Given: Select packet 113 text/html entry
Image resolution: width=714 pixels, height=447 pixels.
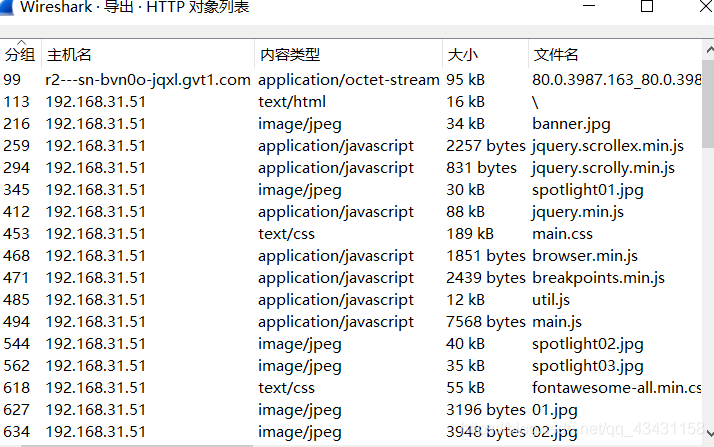Looking at the screenshot, I should tap(351, 102).
